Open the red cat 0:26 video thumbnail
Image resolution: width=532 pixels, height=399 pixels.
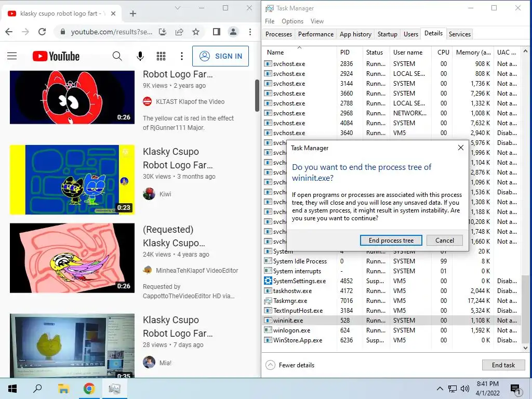click(x=72, y=97)
